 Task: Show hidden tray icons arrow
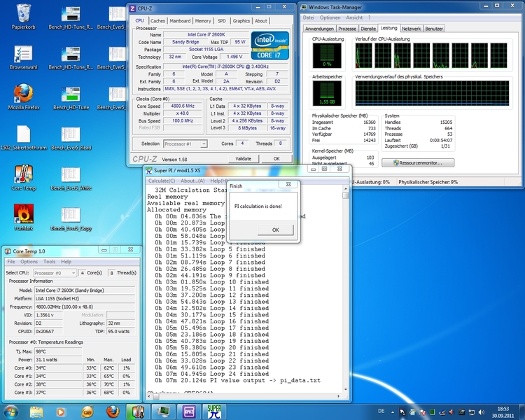tap(393, 412)
